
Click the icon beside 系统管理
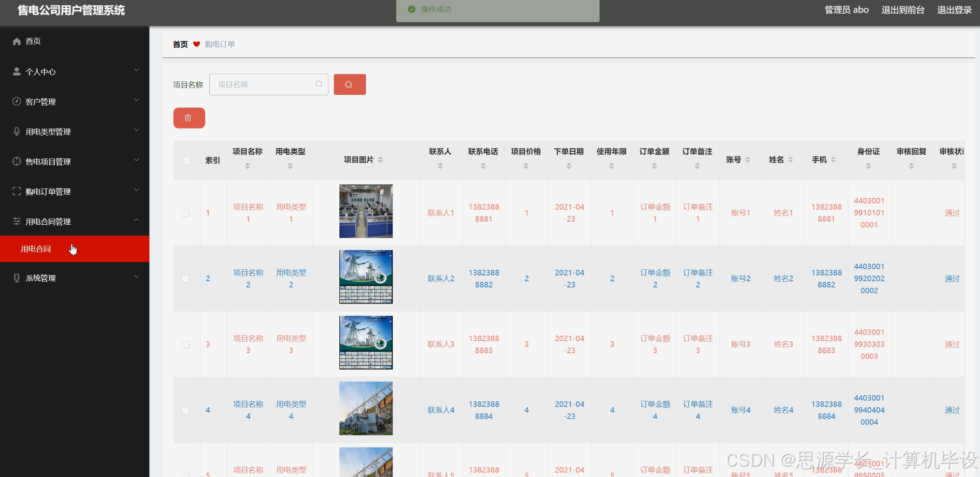[x=17, y=278]
